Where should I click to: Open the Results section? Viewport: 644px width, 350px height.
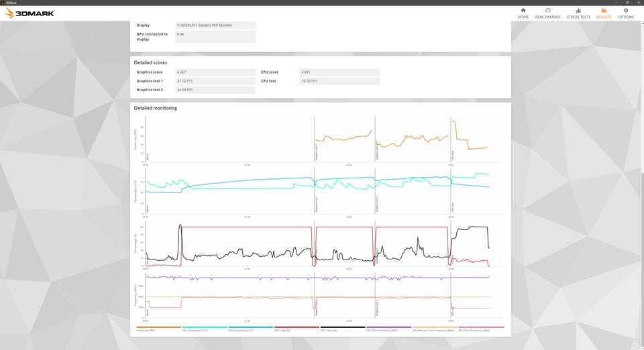pos(604,13)
